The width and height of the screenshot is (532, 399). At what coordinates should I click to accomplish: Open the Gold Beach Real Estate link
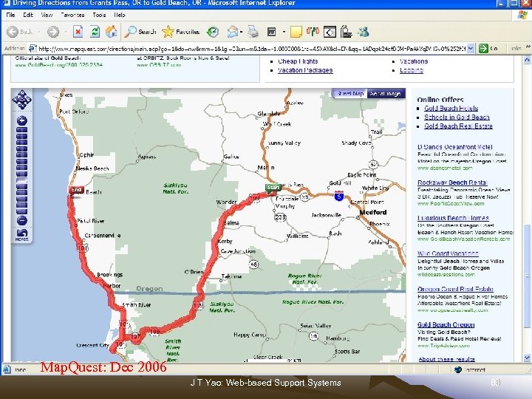(x=458, y=126)
